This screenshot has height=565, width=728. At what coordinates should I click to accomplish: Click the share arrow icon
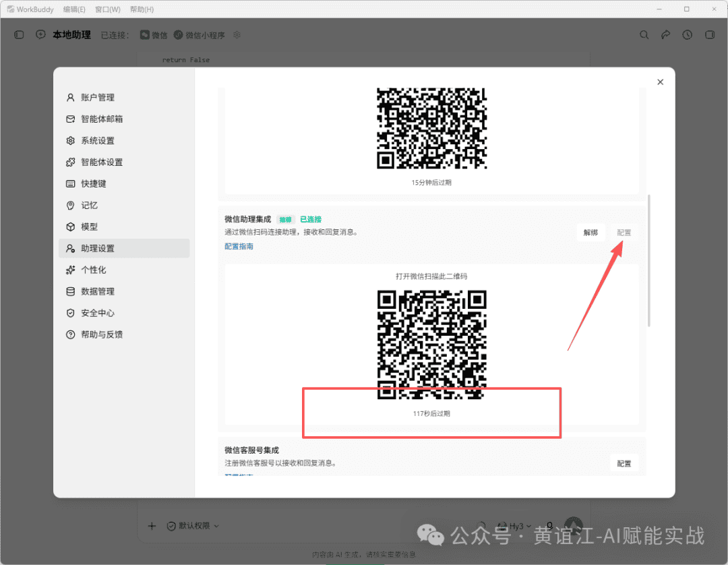coord(666,35)
